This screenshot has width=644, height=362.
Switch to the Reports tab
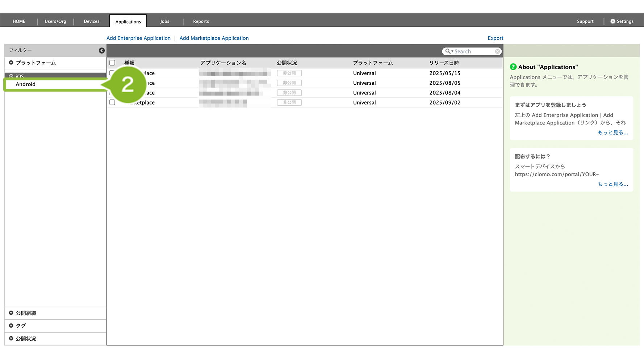201,21
